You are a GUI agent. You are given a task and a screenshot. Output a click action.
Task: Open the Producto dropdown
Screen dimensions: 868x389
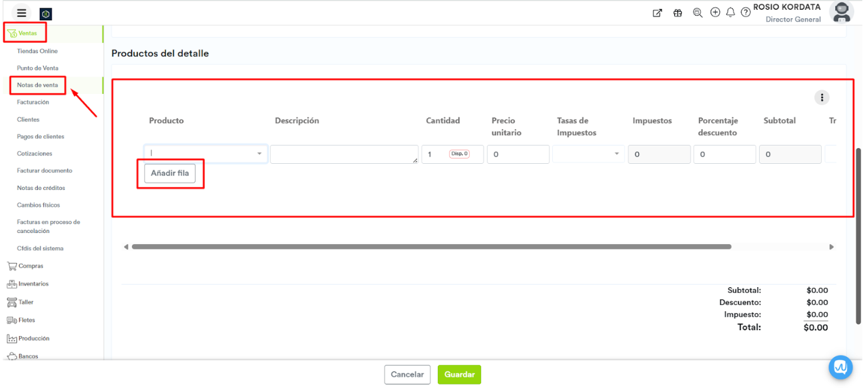[x=205, y=154]
